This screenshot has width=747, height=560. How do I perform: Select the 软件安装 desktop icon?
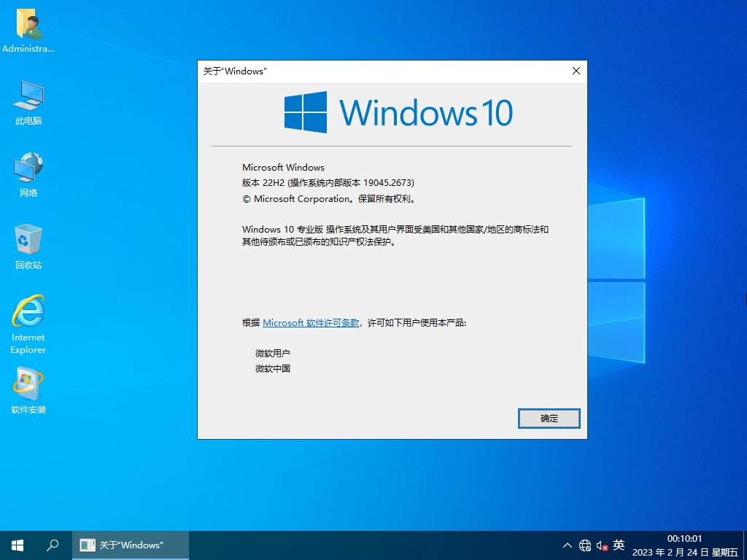(28, 390)
